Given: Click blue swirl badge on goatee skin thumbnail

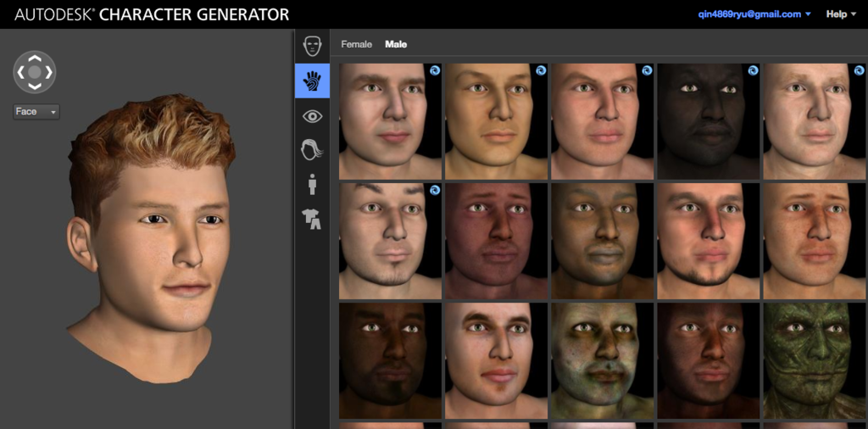Looking at the screenshot, I should [x=435, y=191].
